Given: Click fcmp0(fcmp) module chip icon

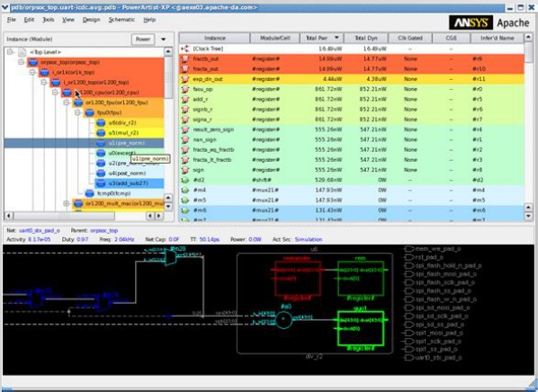Looking at the screenshot, I should coord(90,193).
